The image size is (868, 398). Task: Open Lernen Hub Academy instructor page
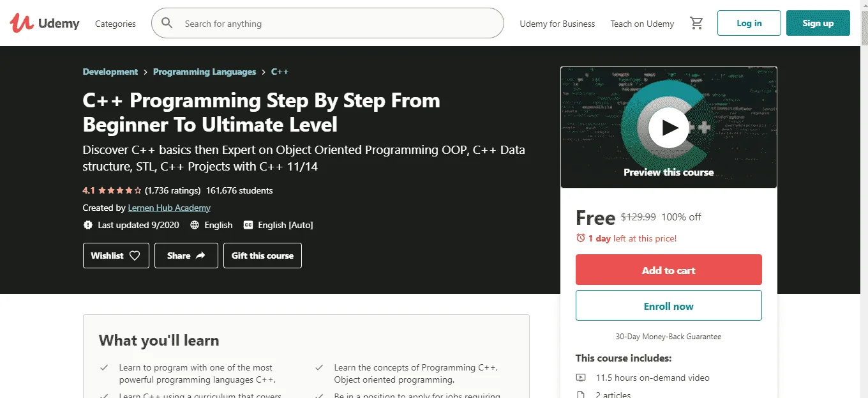click(x=169, y=208)
